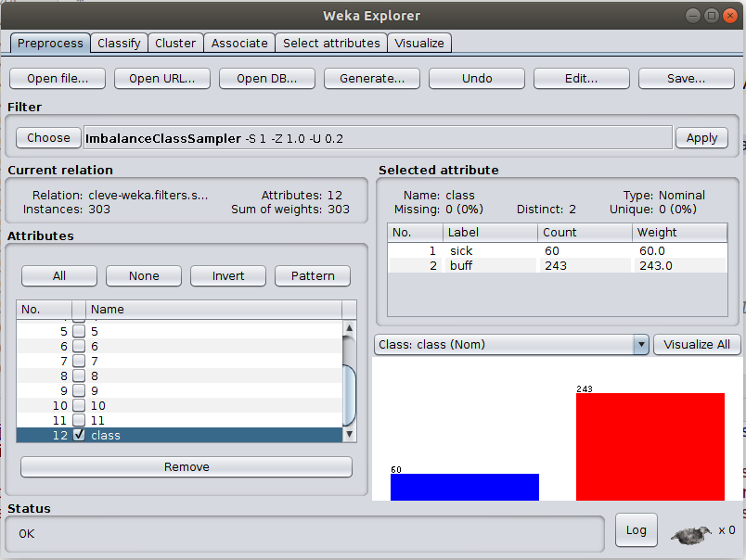Image resolution: width=746 pixels, height=560 pixels.
Task: Check the box for attribute 11
Action: tap(79, 420)
